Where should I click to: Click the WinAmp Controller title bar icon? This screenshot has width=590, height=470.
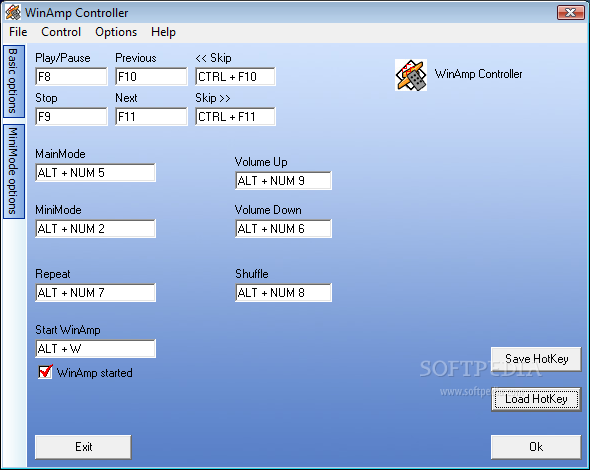coord(13,12)
